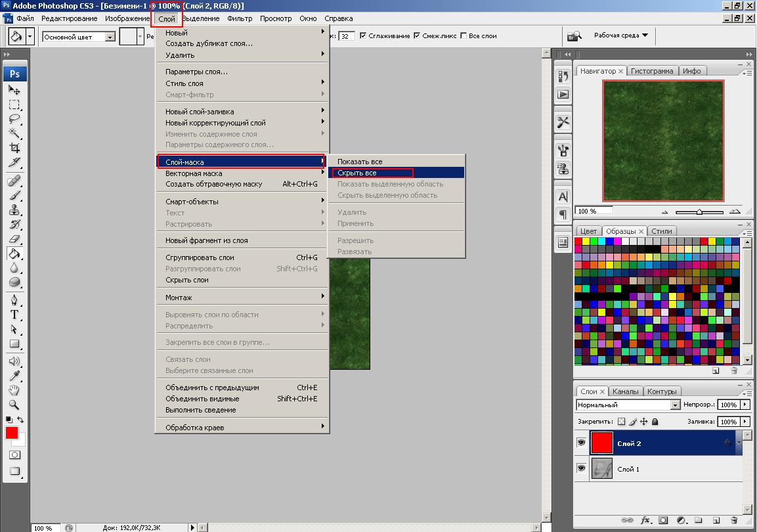This screenshot has height=532, width=757.
Task: Click the trash icon in Layers panel
Action: coord(733,520)
